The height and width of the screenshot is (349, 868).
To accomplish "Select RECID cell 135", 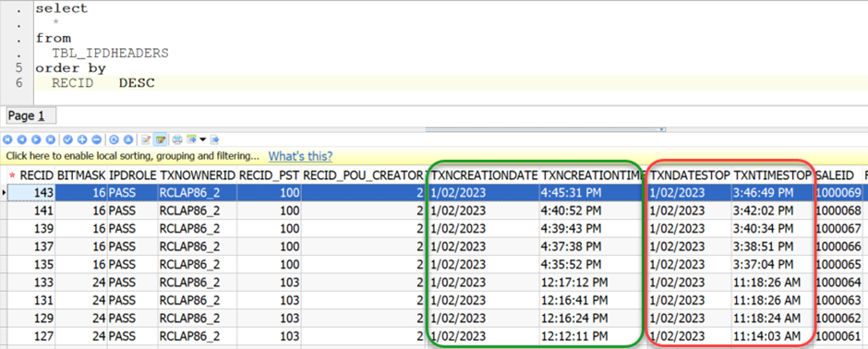I will [x=31, y=264].
